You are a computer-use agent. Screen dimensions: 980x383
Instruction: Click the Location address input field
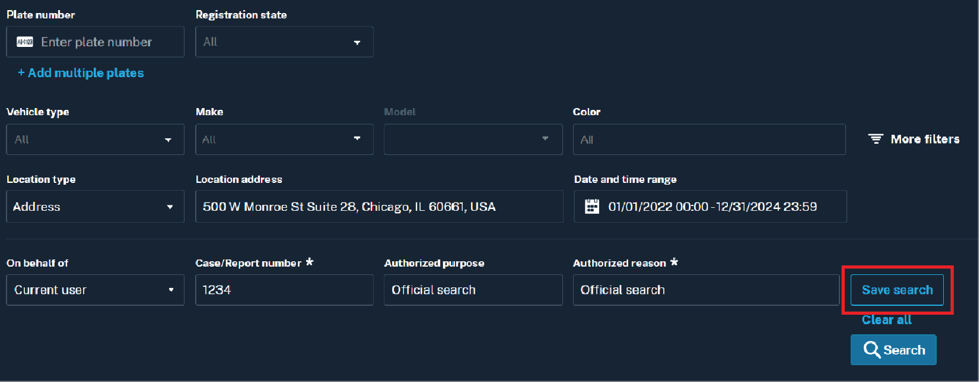pyautogui.click(x=379, y=207)
